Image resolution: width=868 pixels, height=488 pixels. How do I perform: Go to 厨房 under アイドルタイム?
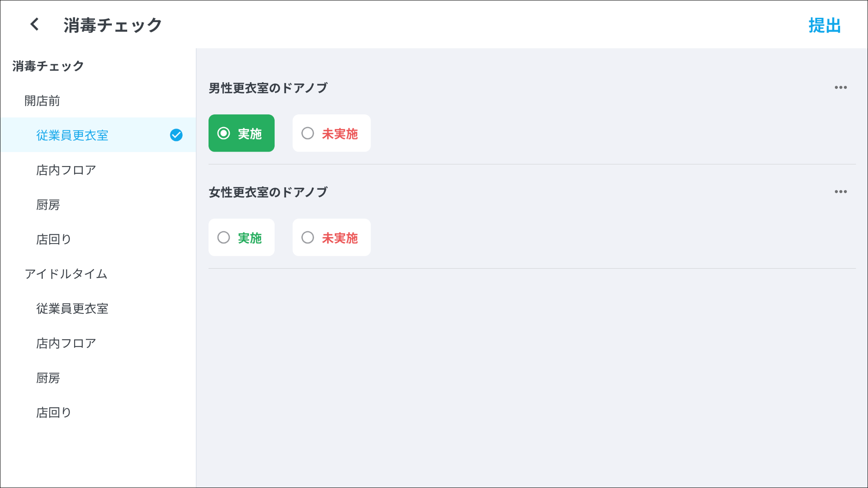(48, 378)
